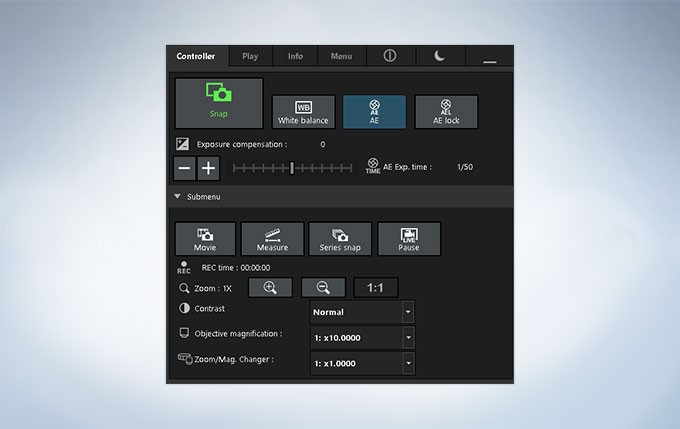Pause the live image
This screenshot has width=680, height=429.
coord(409,239)
